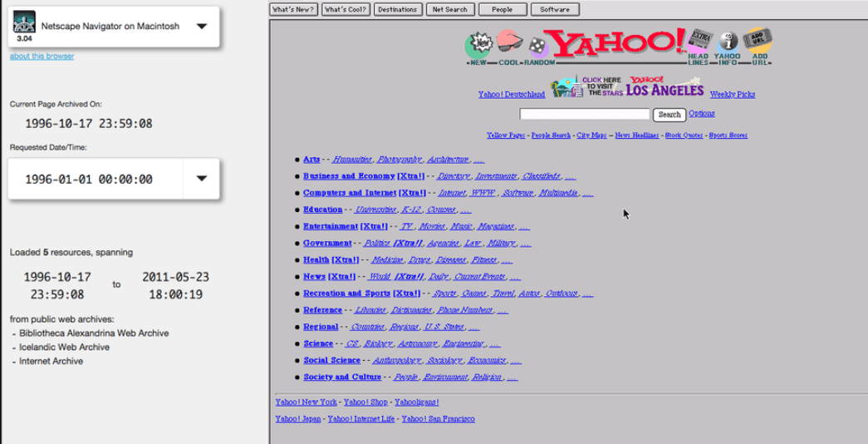The width and height of the screenshot is (868, 444).
Task: Open the People Search link
Action: 551,136
